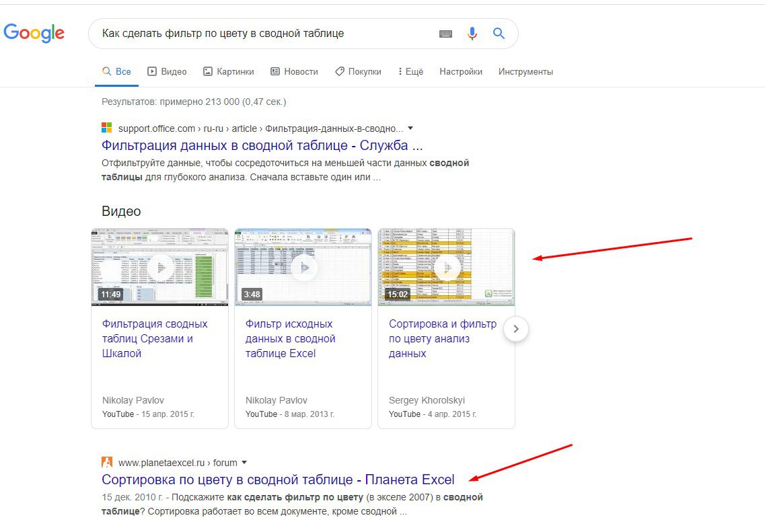Click the Microsoft favicon of support.office.com
The image size is (765, 532).
pyautogui.click(x=106, y=128)
